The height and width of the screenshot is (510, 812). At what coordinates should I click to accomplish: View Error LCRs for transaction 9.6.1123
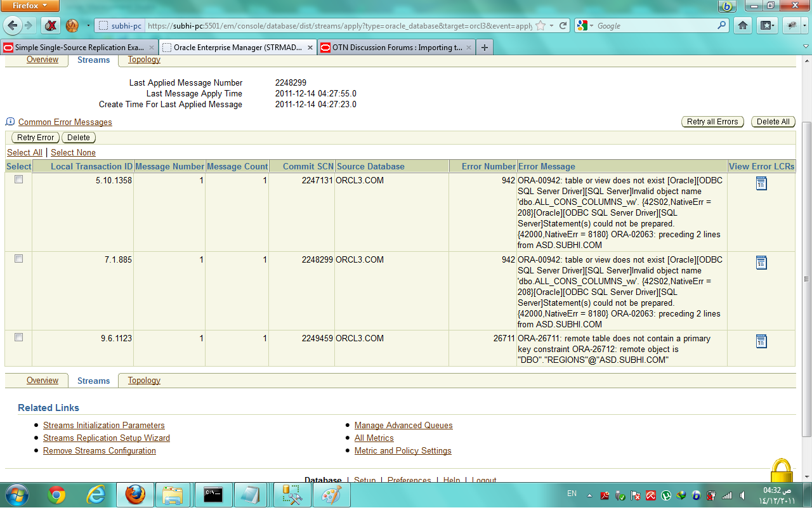(x=761, y=341)
